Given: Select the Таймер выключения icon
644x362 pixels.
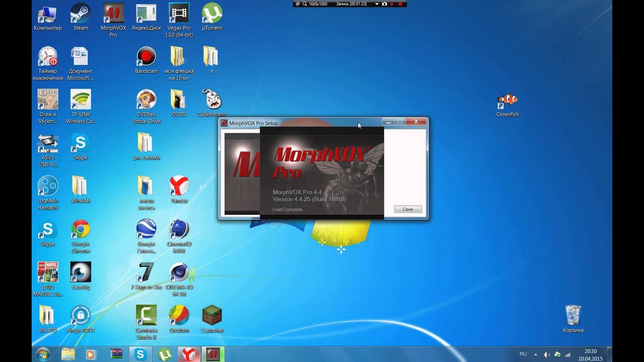Looking at the screenshot, I should pos(48,63).
